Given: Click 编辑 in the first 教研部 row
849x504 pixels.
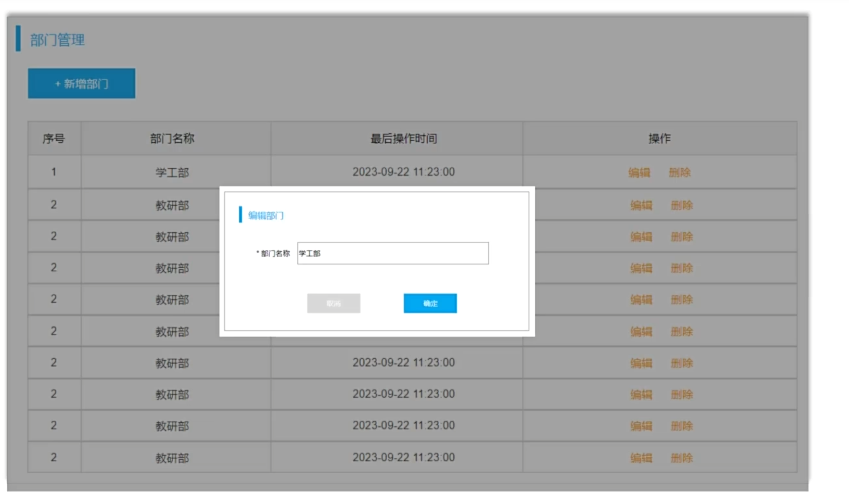Looking at the screenshot, I should pyautogui.click(x=641, y=205).
